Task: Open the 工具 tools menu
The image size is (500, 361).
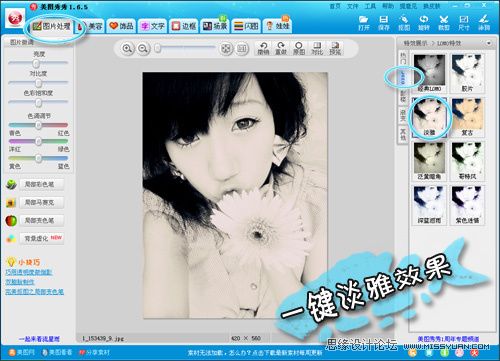Action: pos(370,6)
